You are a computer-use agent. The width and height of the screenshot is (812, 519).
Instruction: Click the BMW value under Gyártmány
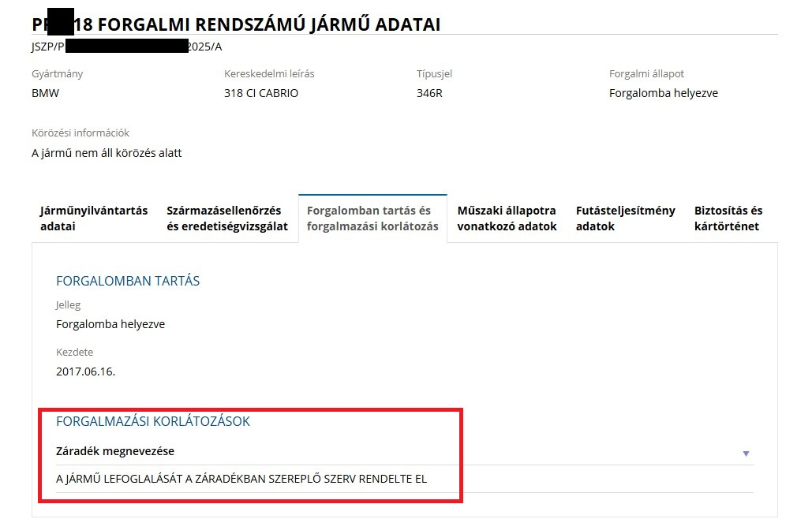pyautogui.click(x=45, y=93)
